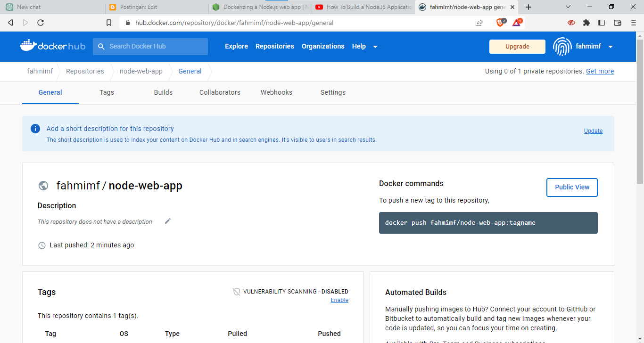The image size is (644, 343).
Task: Click the red crossed-eye extension icon
Action: [x=571, y=23]
